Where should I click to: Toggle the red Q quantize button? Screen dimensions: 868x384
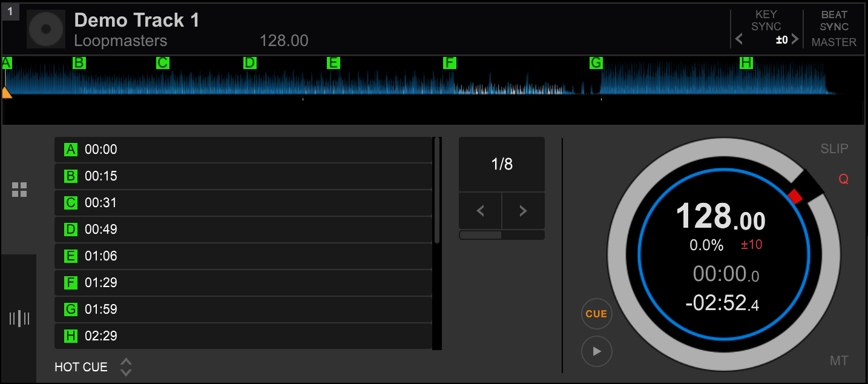point(843,179)
